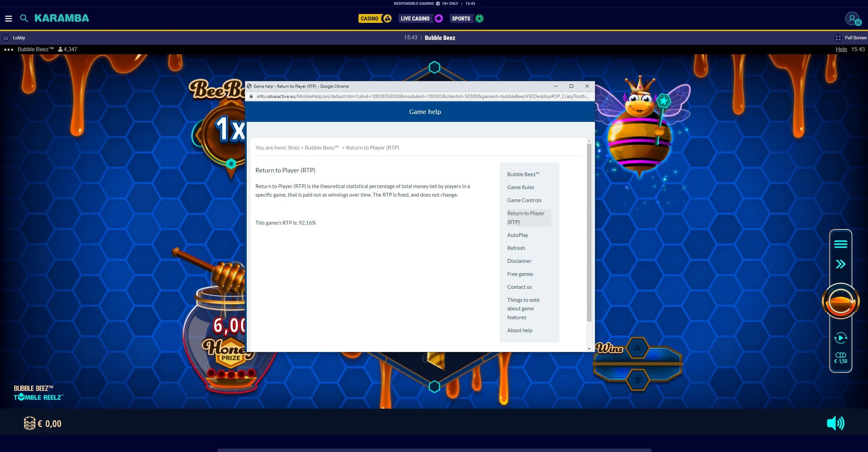Image resolution: width=868 pixels, height=452 pixels.
Task: Click the Bubble Beez Tumble Reelz logo
Action: pyautogui.click(x=38, y=393)
